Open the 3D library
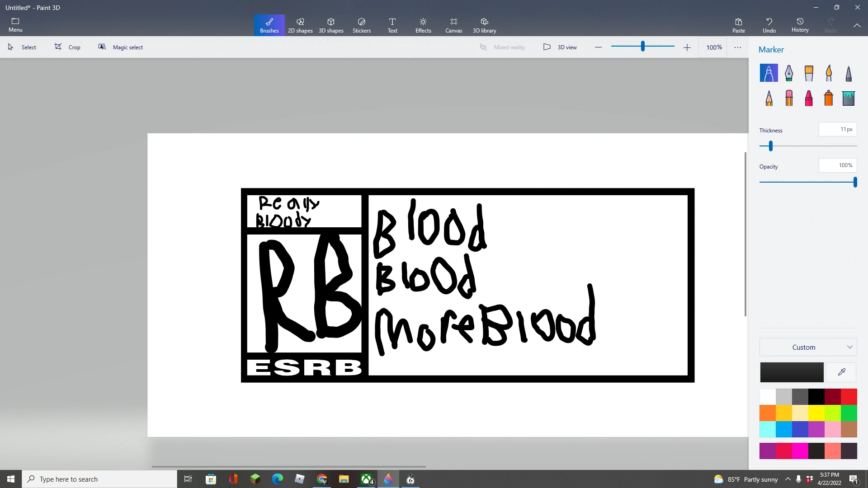This screenshot has width=868, height=488. [x=484, y=25]
